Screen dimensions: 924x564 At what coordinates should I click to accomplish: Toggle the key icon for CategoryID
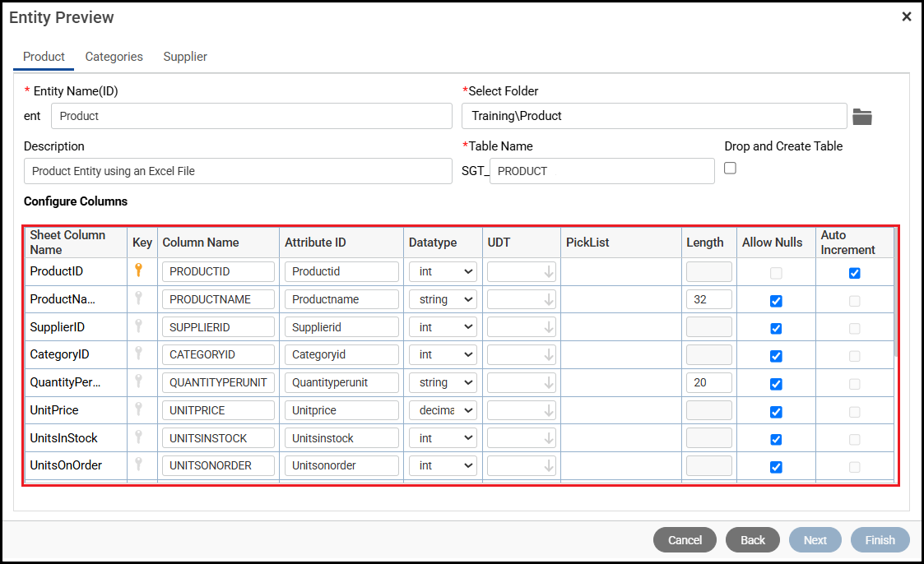tap(138, 354)
